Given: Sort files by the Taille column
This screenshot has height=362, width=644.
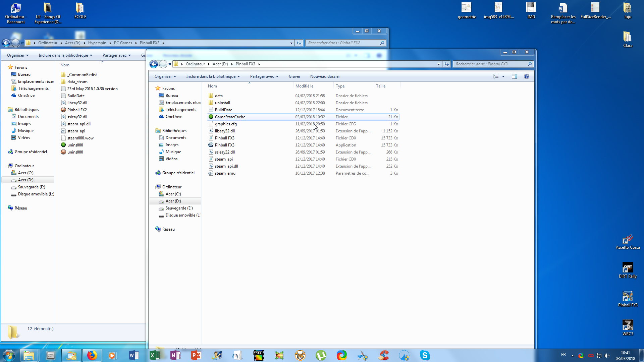Looking at the screenshot, I should (381, 86).
